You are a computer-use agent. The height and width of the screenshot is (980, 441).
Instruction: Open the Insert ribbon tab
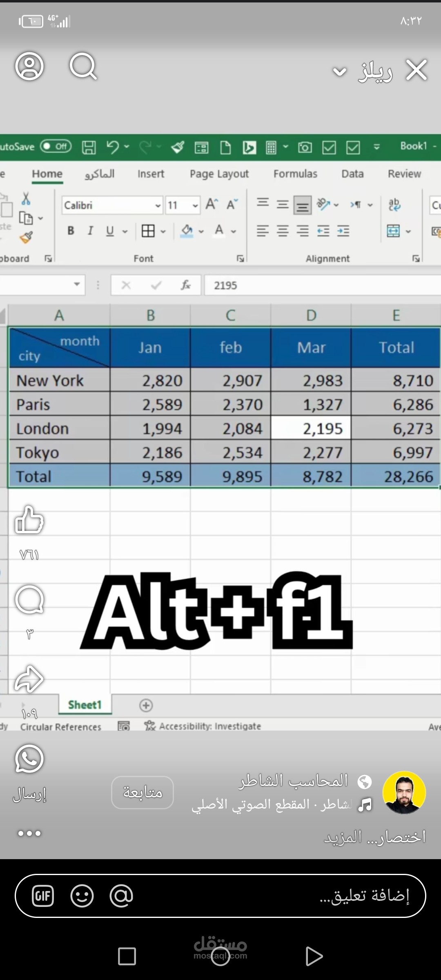tap(151, 174)
